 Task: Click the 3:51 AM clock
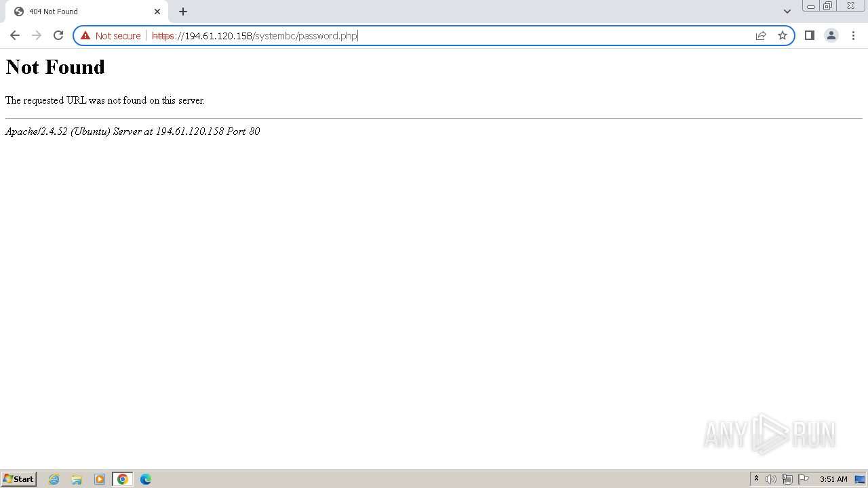(833, 479)
